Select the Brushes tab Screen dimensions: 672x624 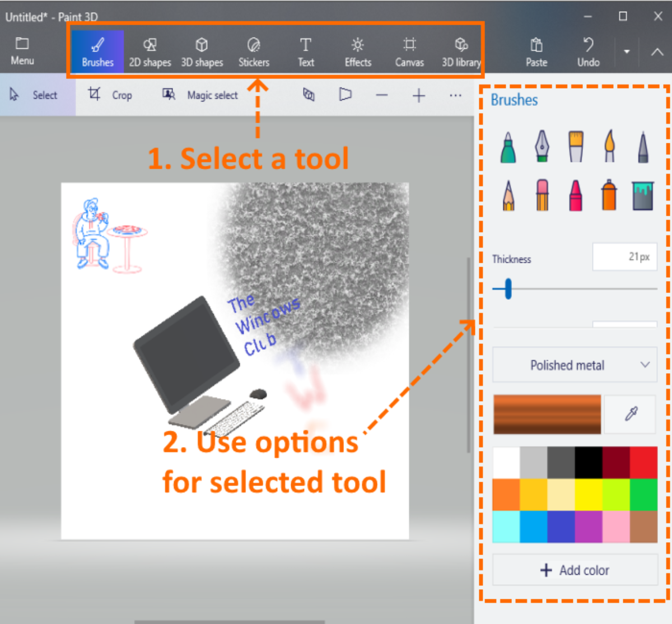tap(97, 52)
